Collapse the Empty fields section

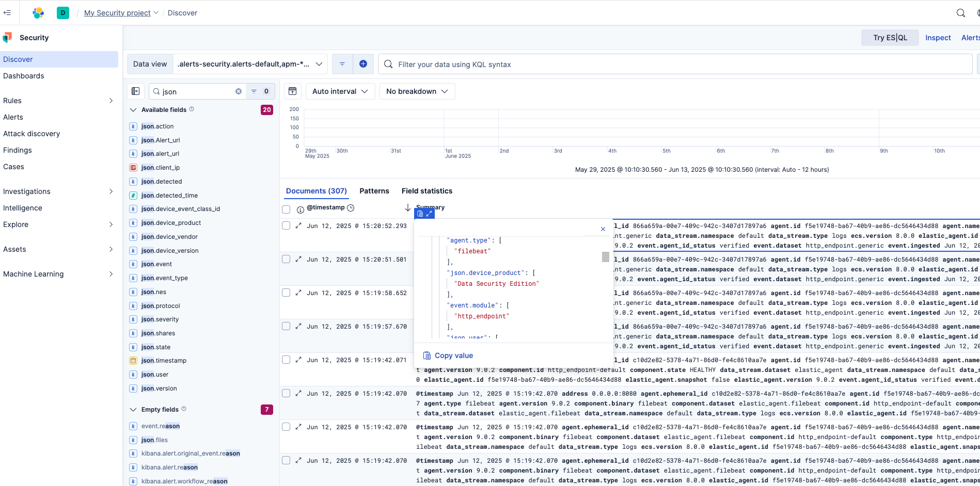point(133,410)
